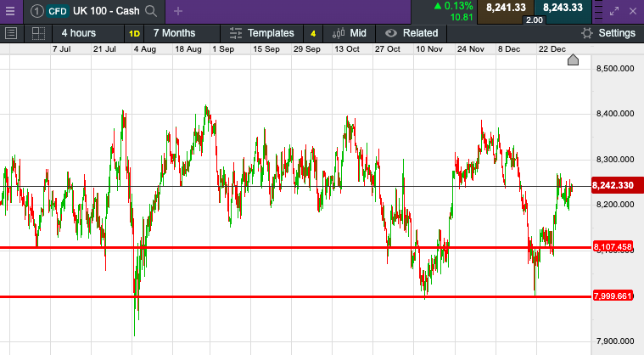
Task: Click the buy price 8,243.33
Action: pos(563,8)
